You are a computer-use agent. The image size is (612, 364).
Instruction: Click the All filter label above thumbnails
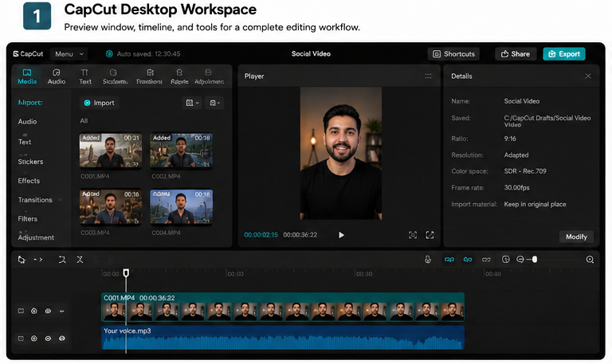(x=84, y=121)
